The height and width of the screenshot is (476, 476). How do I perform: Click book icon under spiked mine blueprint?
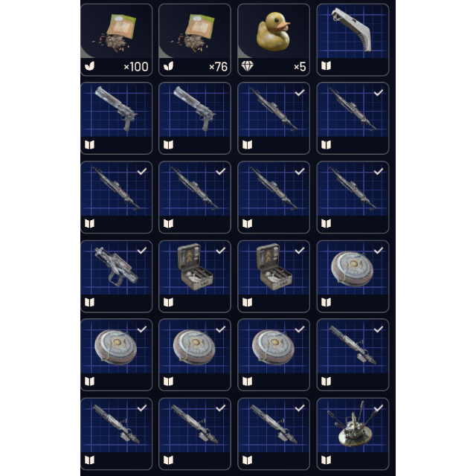[326, 460]
